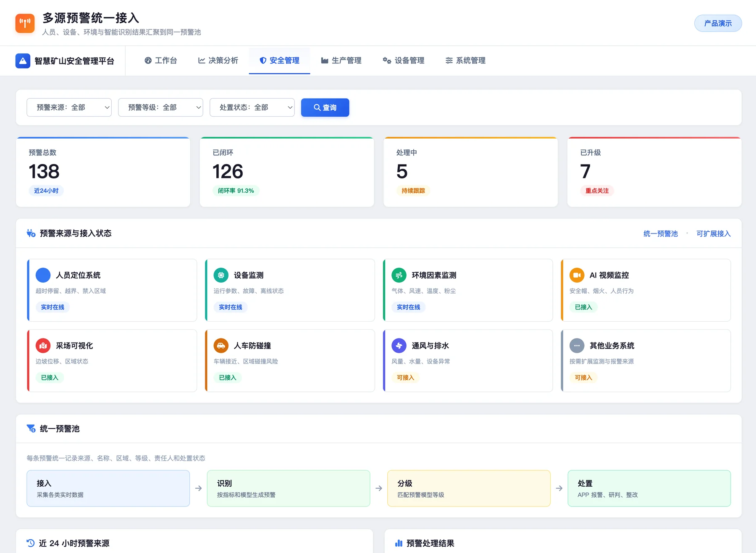This screenshot has width=756, height=553.
Task: Go to the 系统管理 tab
Action: coord(465,60)
